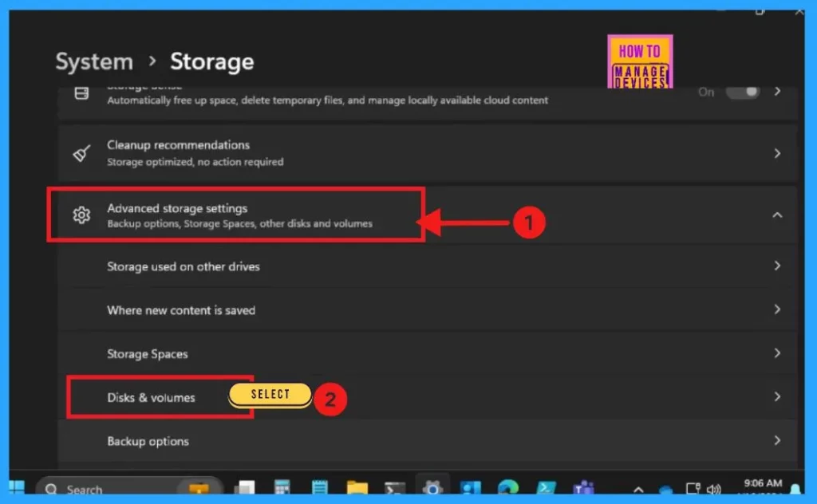
Task: Open the Cleanup recommendations chevron arrow
Action: (777, 153)
